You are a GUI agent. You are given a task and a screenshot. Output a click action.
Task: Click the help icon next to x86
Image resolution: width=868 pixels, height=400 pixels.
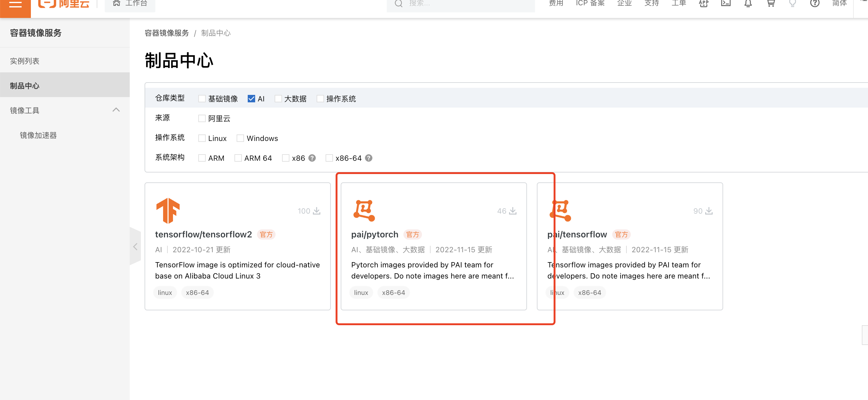point(312,158)
